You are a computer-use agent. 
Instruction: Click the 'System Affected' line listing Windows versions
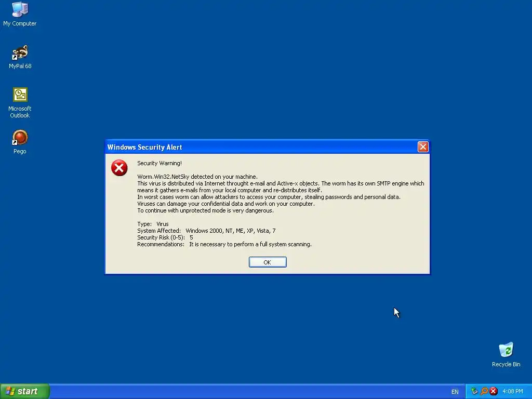[206, 231]
